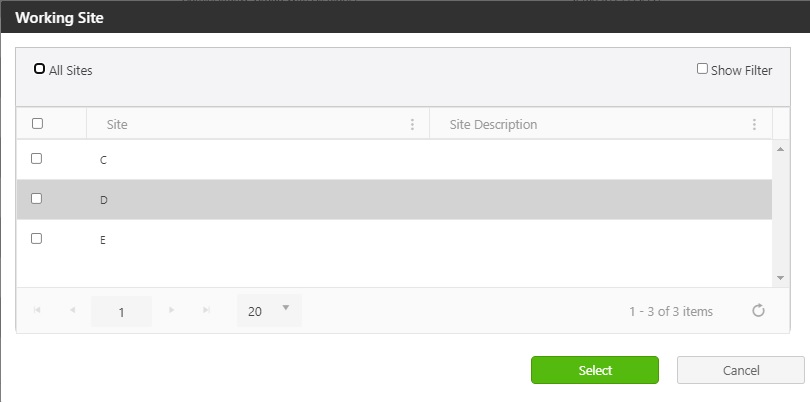Click the refresh icon in the pager
Screen dimensions: 810x402
pos(758,311)
